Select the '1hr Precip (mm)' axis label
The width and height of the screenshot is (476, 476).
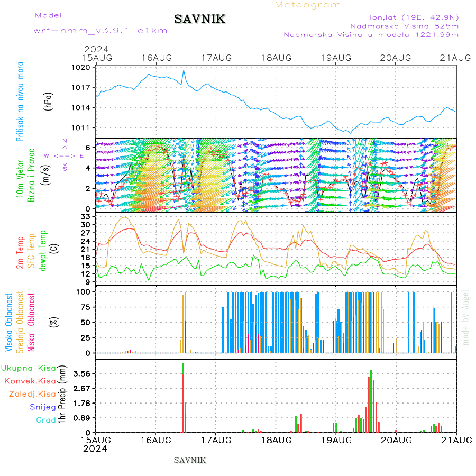tap(62, 395)
